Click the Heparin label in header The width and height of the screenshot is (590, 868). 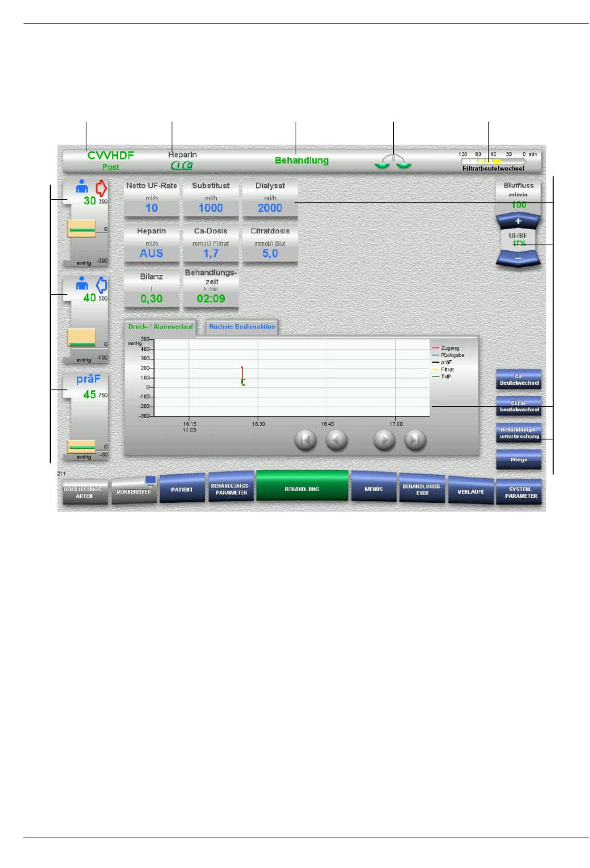pos(183,155)
